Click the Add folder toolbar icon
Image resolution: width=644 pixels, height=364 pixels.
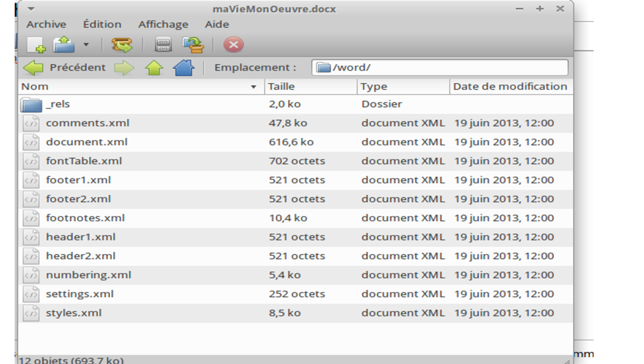pos(193,45)
